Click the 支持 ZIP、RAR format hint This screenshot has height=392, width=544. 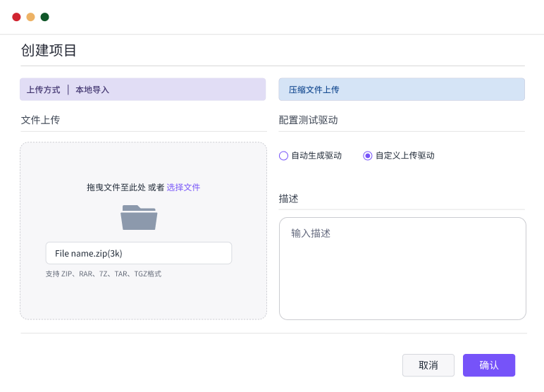104,274
